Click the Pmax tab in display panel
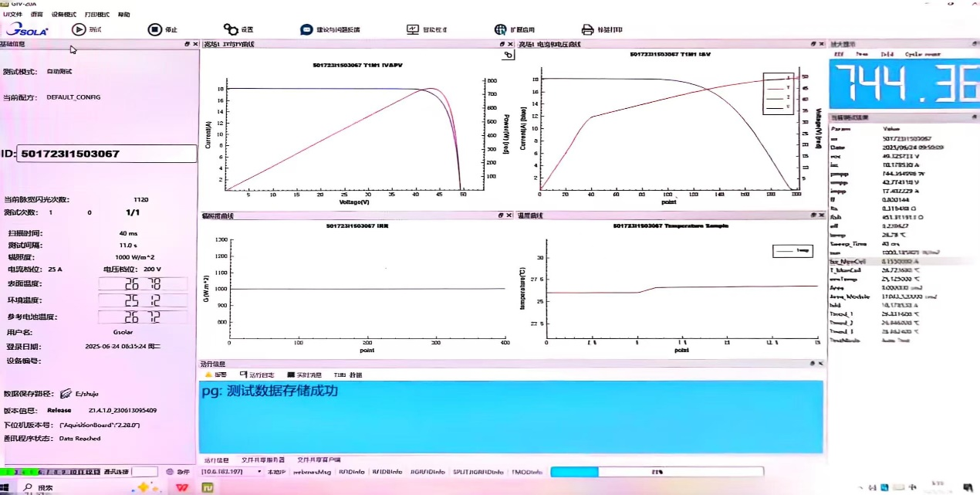 click(x=861, y=55)
